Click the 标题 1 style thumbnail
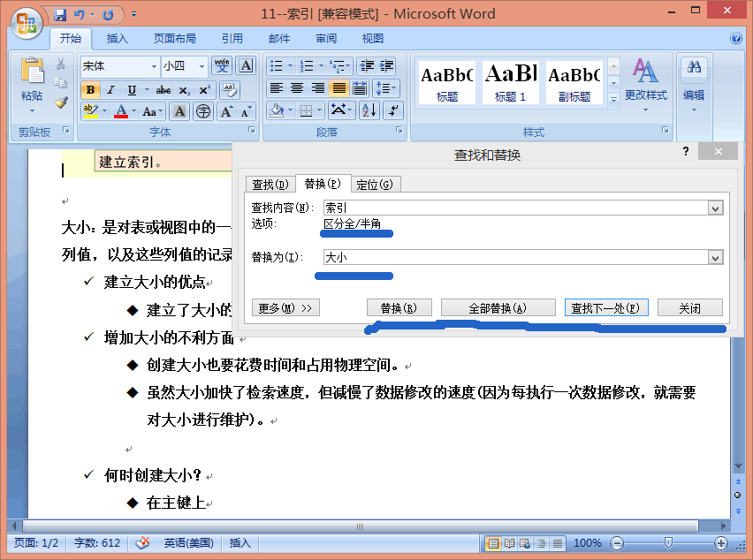Screen dimensions: 753x560 pos(510,83)
